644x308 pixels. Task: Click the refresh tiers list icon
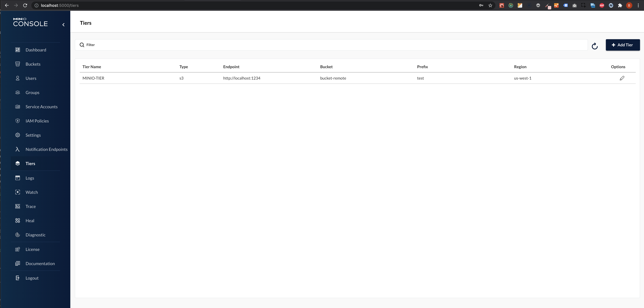click(x=594, y=46)
